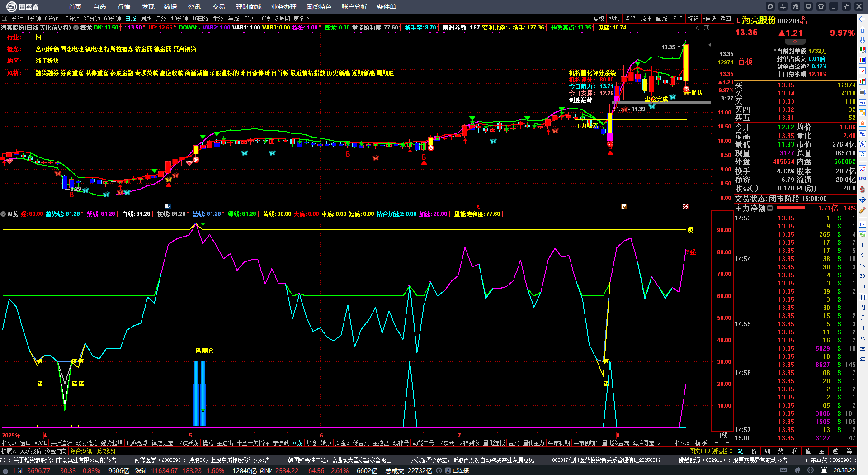Add stock via +自选 button
868x475 pixels.
click(709, 19)
